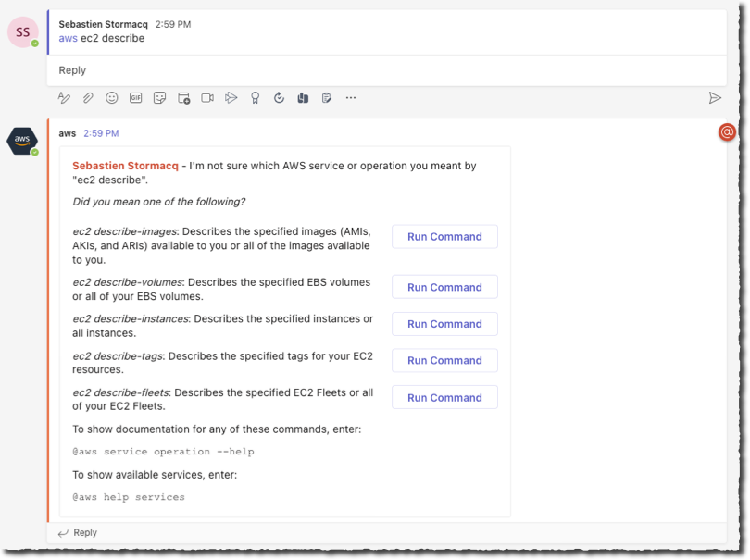This screenshot has width=750, height=560.
Task: Select the text formatting icon
Action: click(64, 97)
